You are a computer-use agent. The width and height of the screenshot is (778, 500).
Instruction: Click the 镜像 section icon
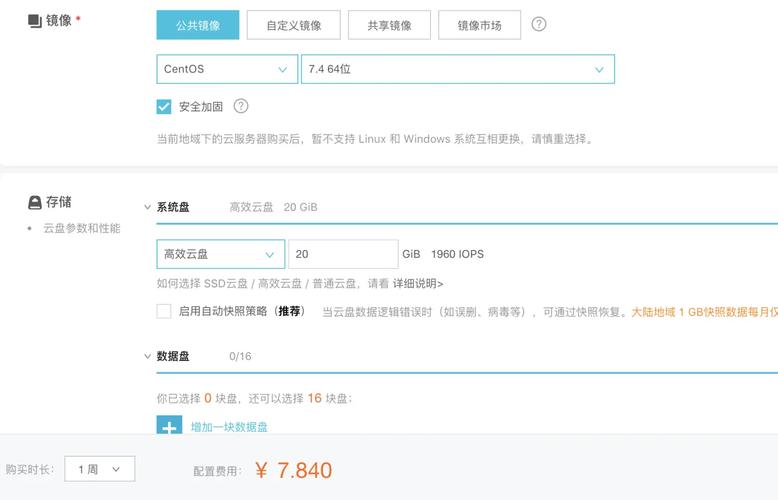point(35,21)
